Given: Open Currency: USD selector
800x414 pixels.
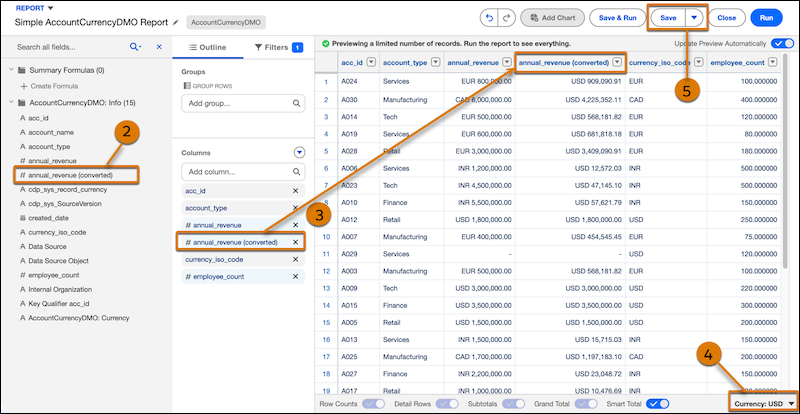Looking at the screenshot, I should pos(763,404).
